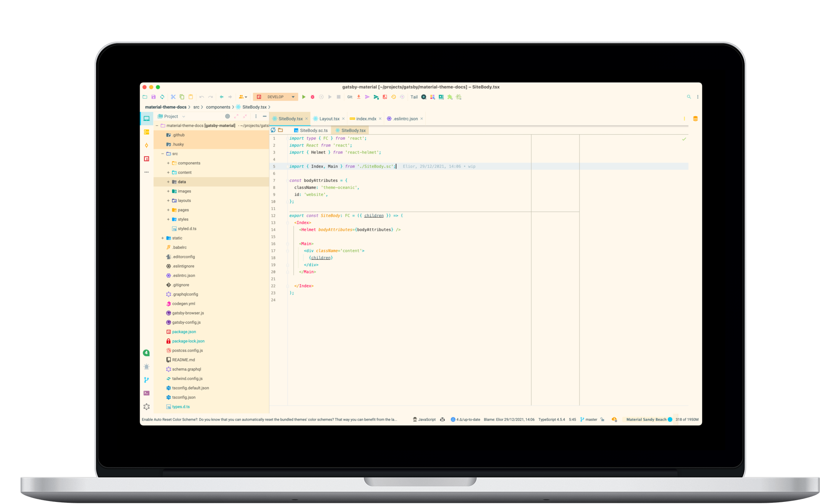The image size is (840, 504).
Task: Click the Stop square button in toolbar
Action: (x=339, y=97)
